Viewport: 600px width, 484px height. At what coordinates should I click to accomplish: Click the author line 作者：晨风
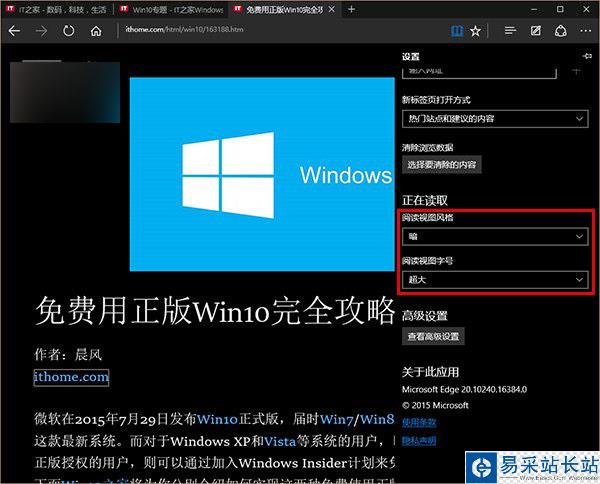point(68,355)
